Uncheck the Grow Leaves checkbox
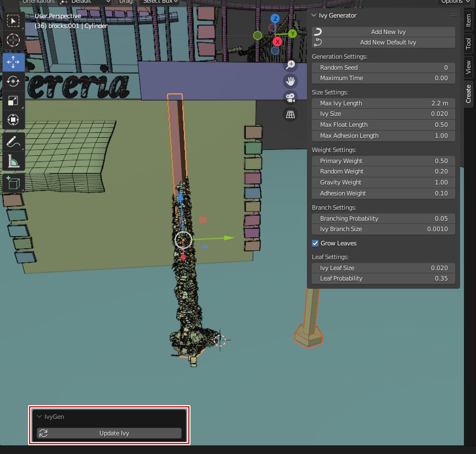The height and width of the screenshot is (454, 476). click(x=315, y=243)
